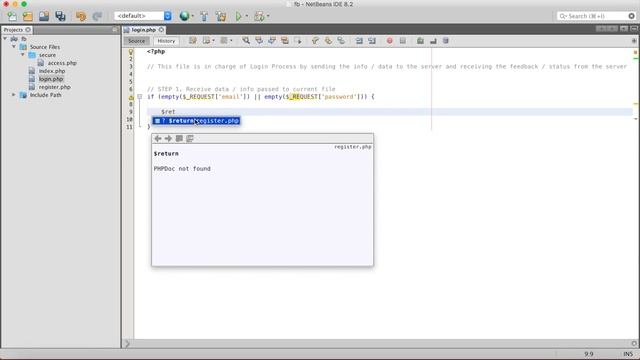Select the Projects panel tab
640x360 pixels.
click(x=13, y=30)
